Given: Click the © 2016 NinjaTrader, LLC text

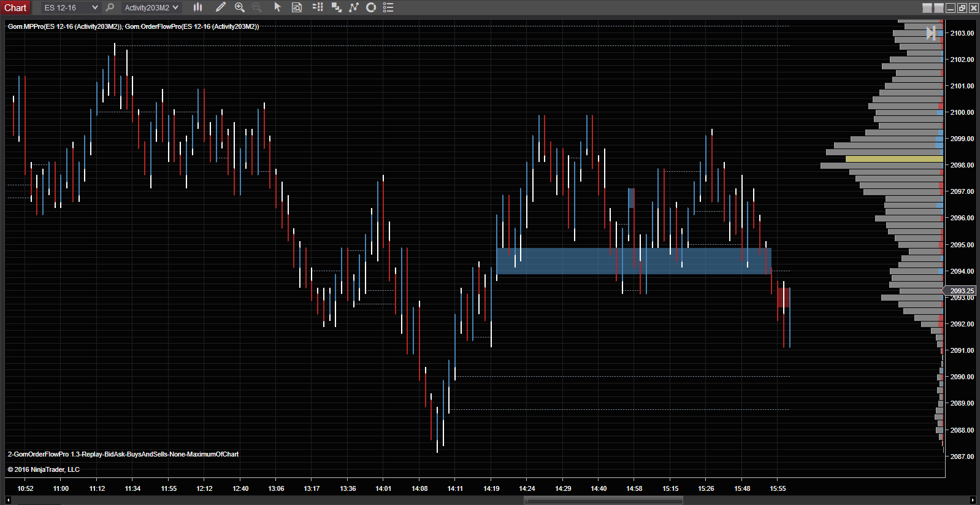Looking at the screenshot, I should (44, 469).
